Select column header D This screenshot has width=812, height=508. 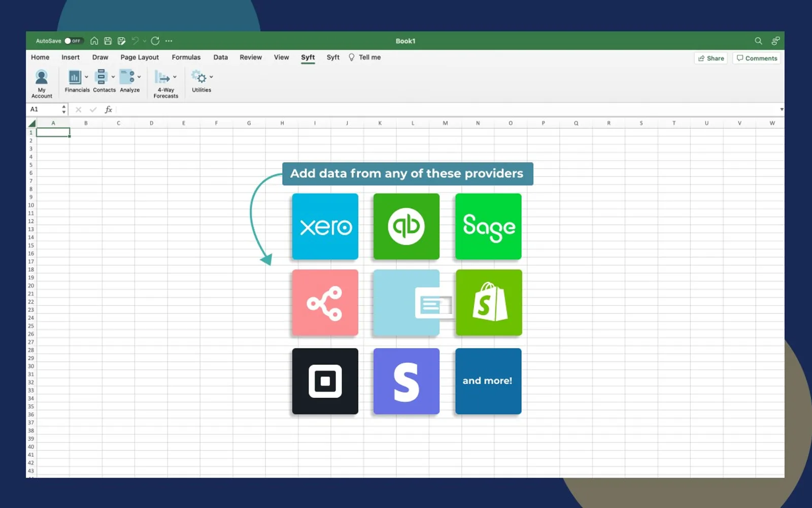151,123
